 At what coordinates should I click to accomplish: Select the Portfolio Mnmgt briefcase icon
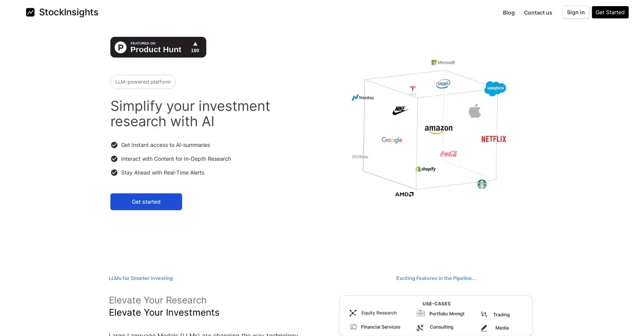(420, 313)
